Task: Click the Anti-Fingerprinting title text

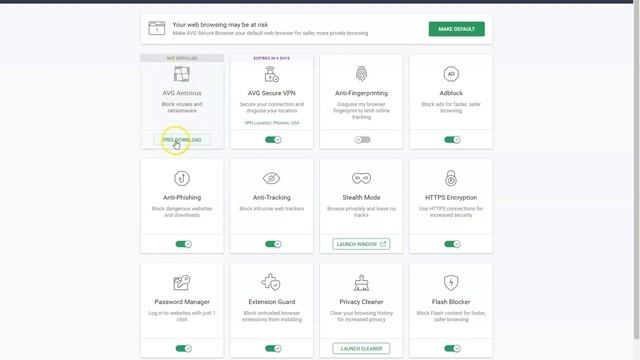Action: pyautogui.click(x=361, y=93)
